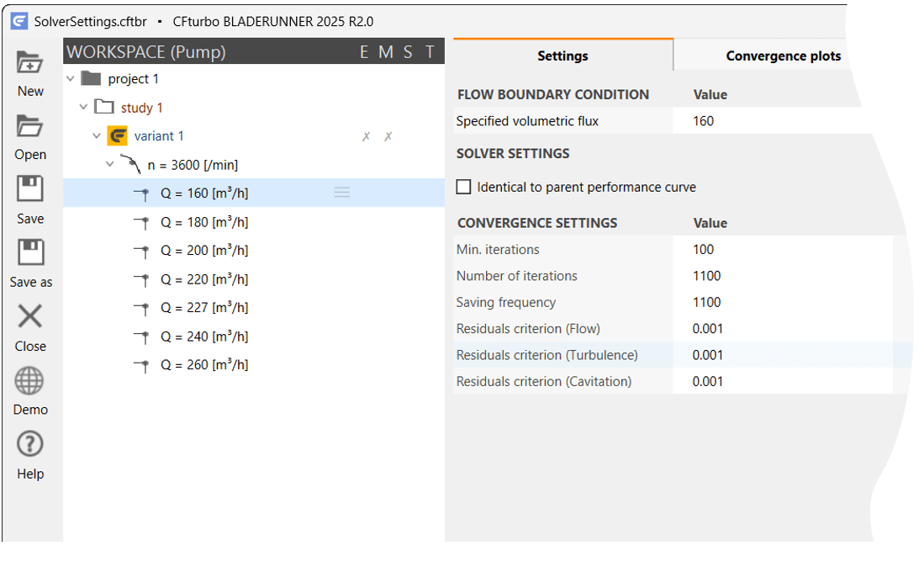This screenshot has height=567, width=924.
Task: Select the project 1 tree label
Action: point(133,79)
